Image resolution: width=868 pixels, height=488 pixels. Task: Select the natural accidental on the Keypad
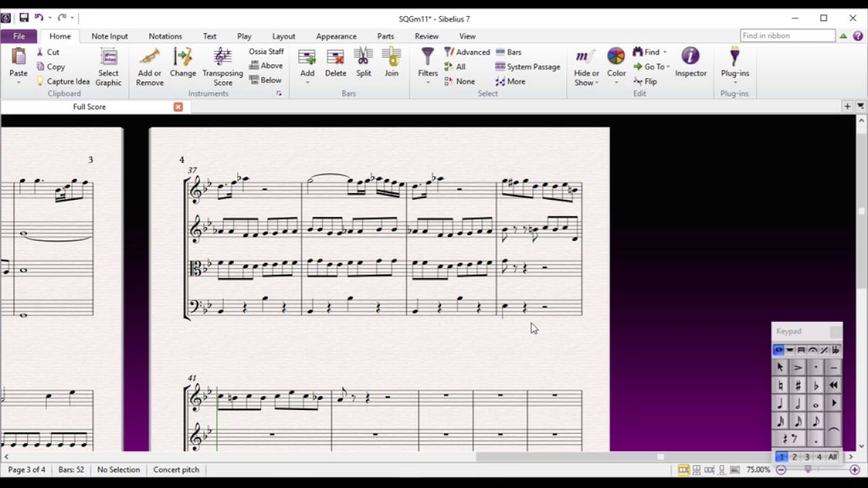(x=780, y=385)
